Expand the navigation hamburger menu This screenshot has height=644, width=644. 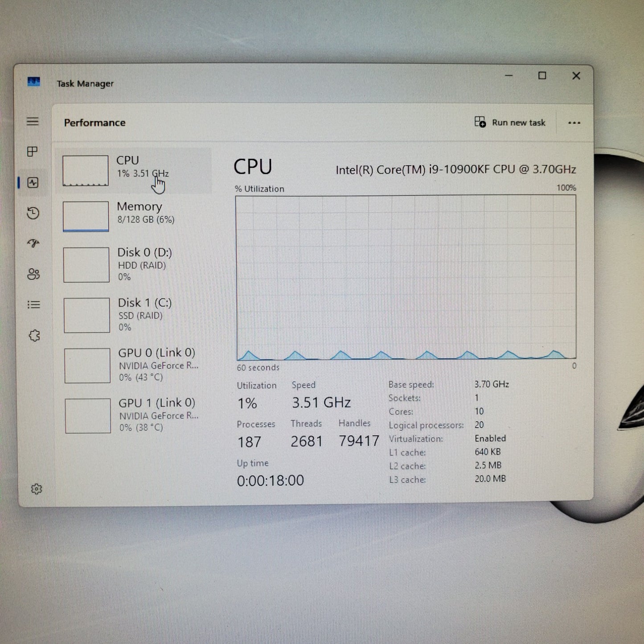(33, 122)
